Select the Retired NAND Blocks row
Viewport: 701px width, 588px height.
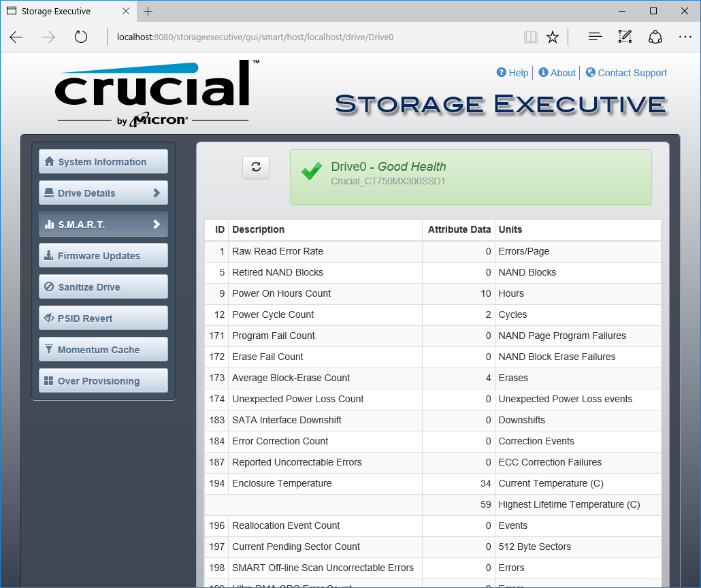click(x=433, y=272)
